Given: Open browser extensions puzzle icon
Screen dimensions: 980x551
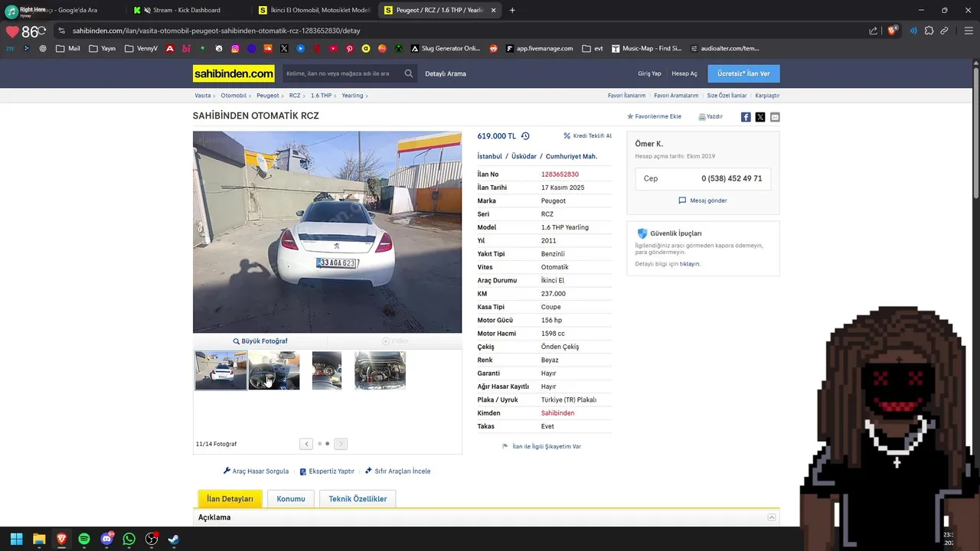Looking at the screenshot, I should pyautogui.click(x=929, y=31).
